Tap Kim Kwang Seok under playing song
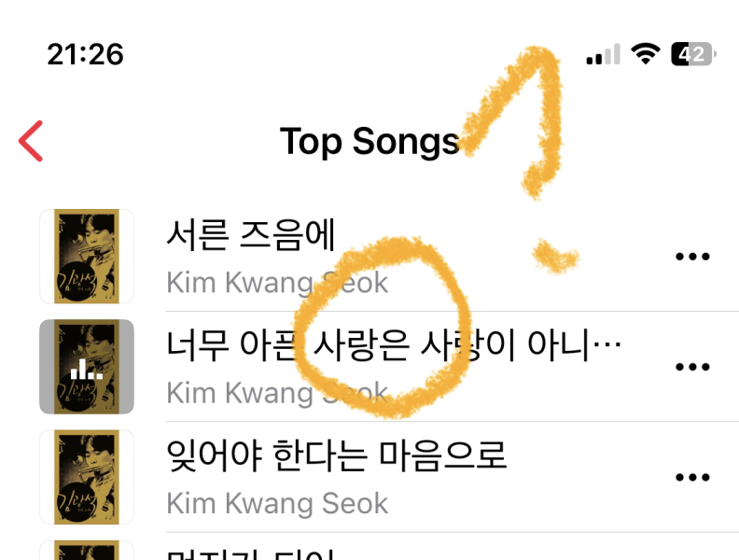The height and width of the screenshot is (560, 739). pos(277,393)
